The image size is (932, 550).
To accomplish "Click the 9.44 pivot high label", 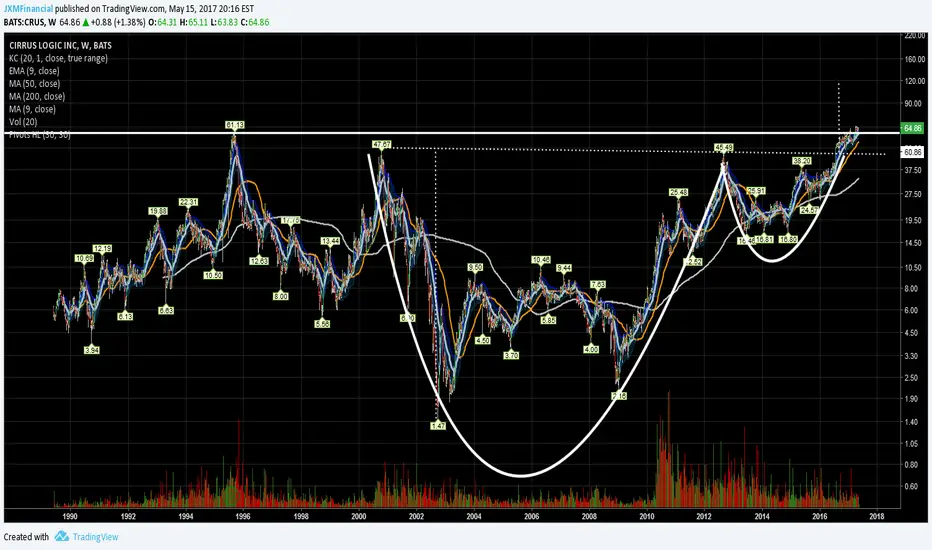I will tap(563, 268).
